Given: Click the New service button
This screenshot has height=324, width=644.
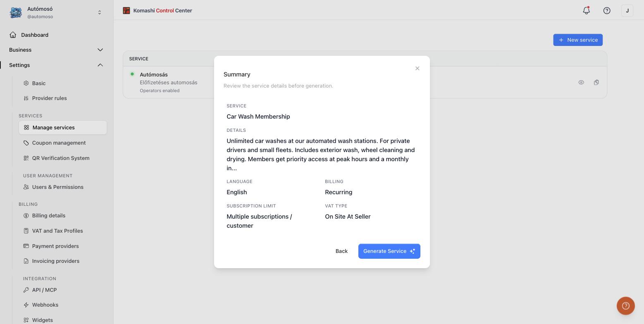Looking at the screenshot, I should [578, 40].
